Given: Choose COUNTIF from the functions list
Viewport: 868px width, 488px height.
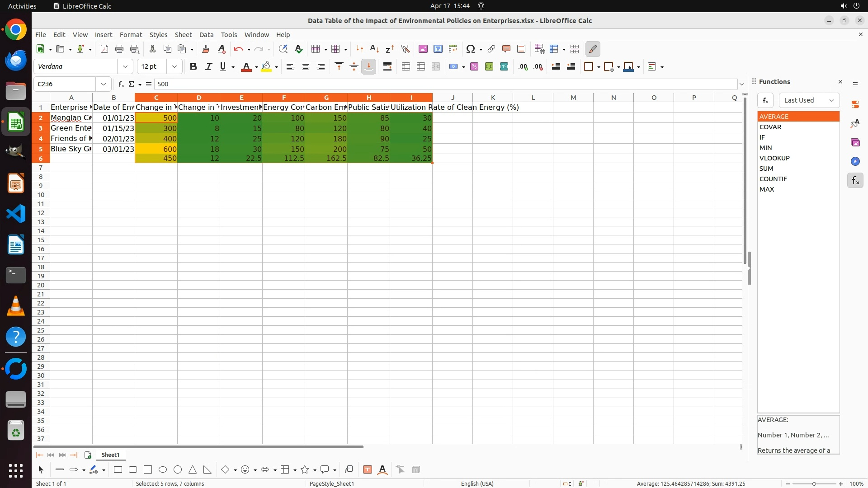Looking at the screenshot, I should (x=773, y=178).
